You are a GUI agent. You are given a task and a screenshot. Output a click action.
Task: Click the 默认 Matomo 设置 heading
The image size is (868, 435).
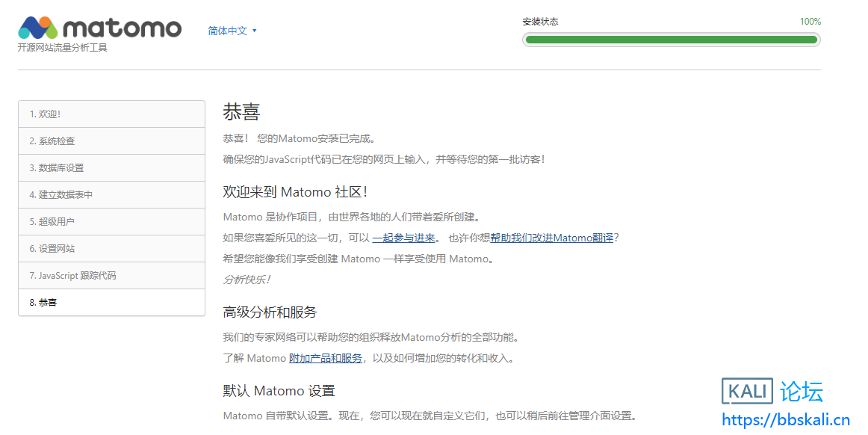279,391
